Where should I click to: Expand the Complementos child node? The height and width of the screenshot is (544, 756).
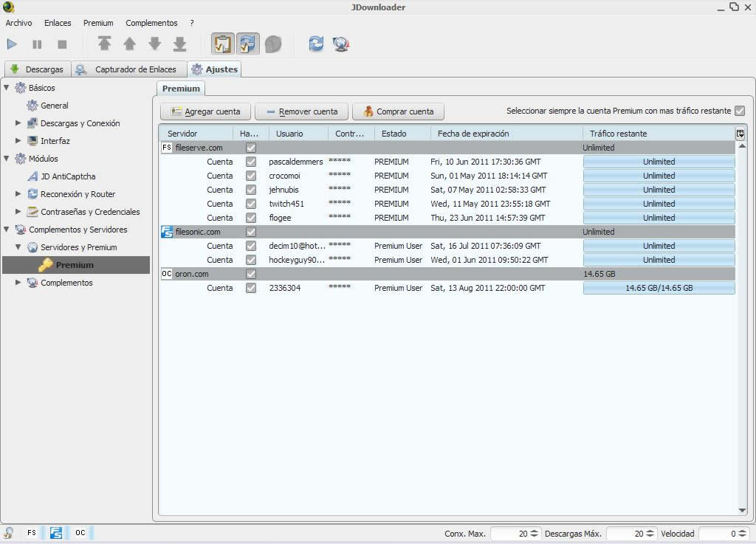point(18,283)
